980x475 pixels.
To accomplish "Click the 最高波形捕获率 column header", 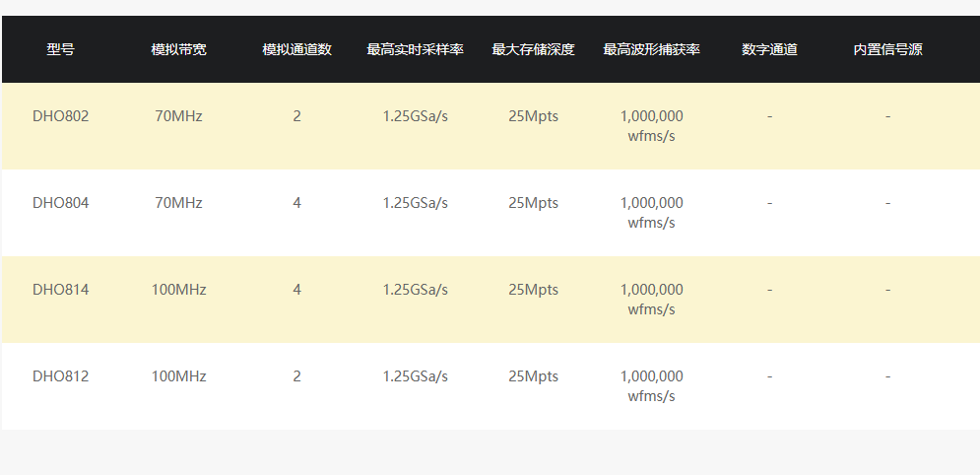I will coord(651,49).
